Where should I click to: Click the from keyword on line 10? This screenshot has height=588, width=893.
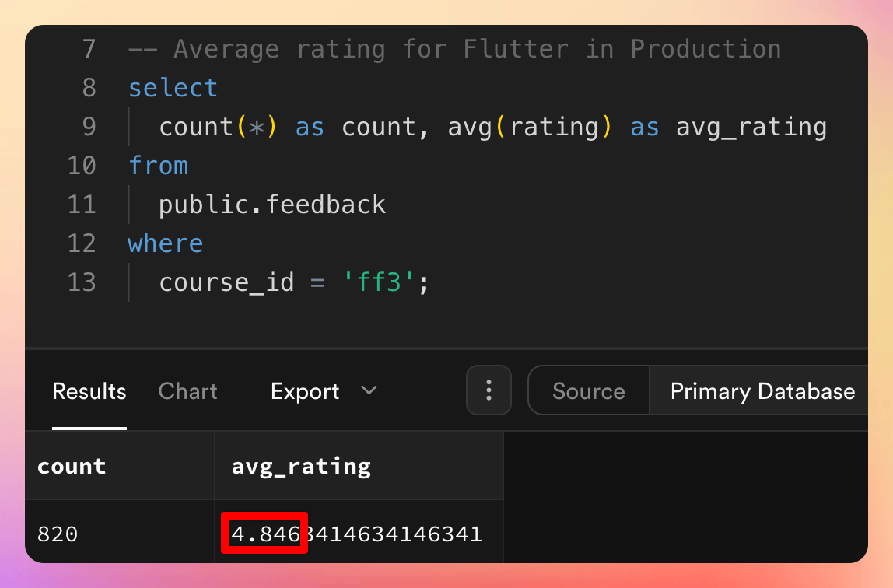(158, 166)
